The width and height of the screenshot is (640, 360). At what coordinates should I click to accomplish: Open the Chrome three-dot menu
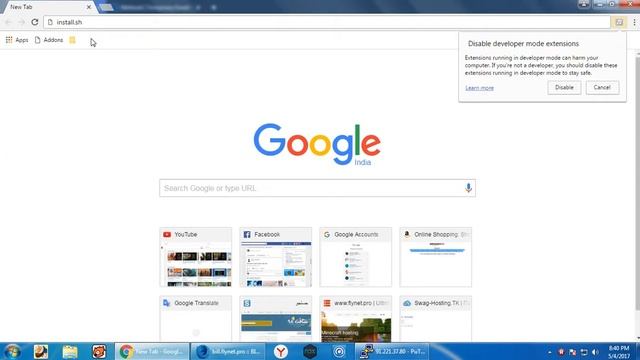point(634,22)
